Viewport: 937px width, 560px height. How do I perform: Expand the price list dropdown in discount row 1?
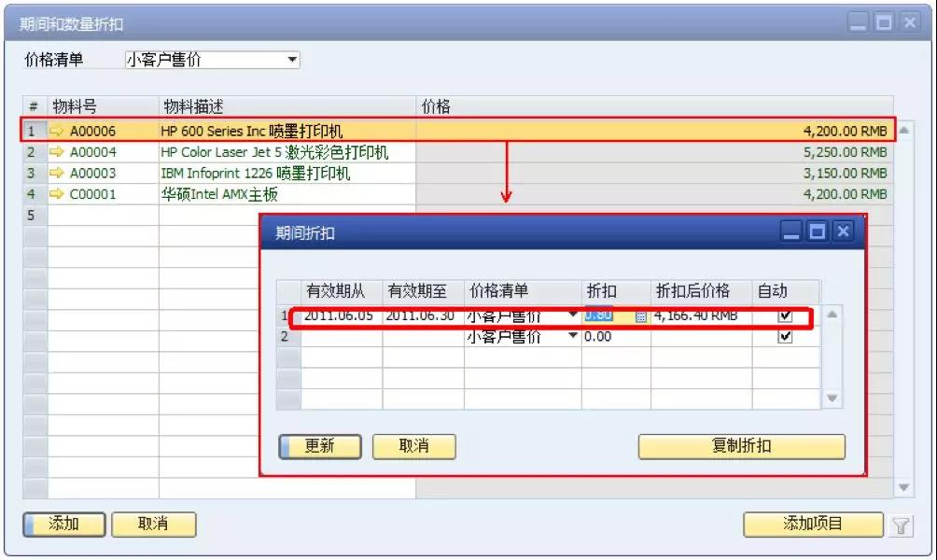[x=571, y=315]
